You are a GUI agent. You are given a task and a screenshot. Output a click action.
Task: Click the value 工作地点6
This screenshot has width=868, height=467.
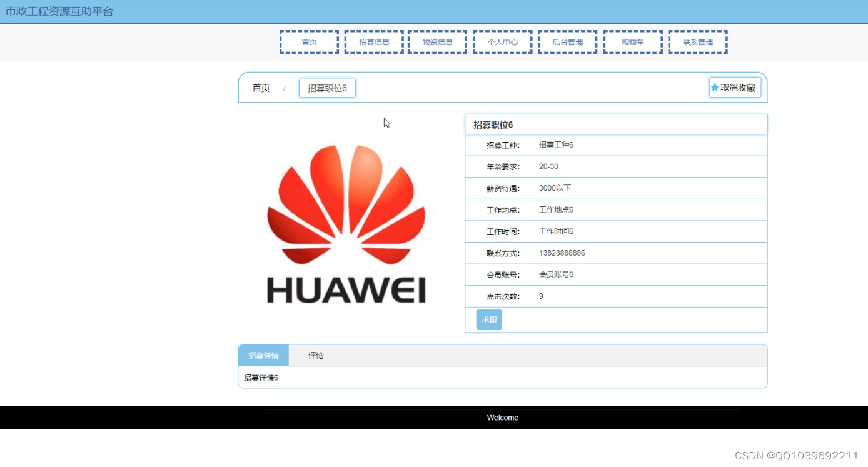tap(556, 210)
